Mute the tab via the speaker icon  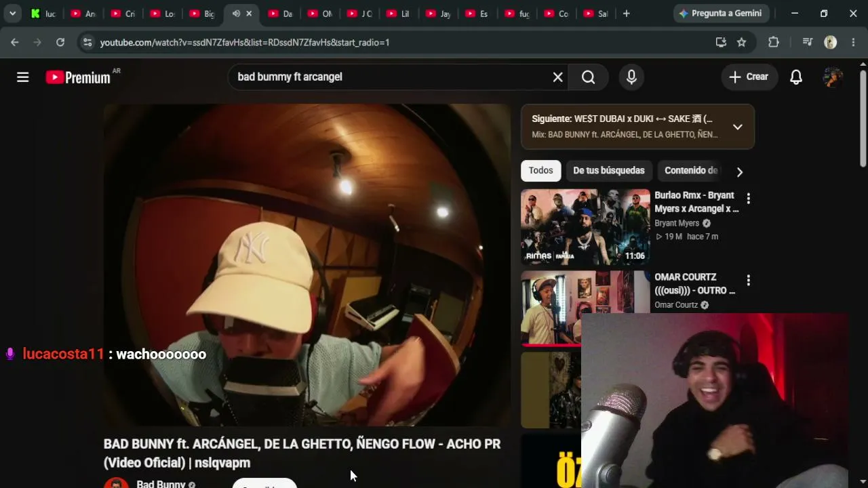click(x=236, y=14)
